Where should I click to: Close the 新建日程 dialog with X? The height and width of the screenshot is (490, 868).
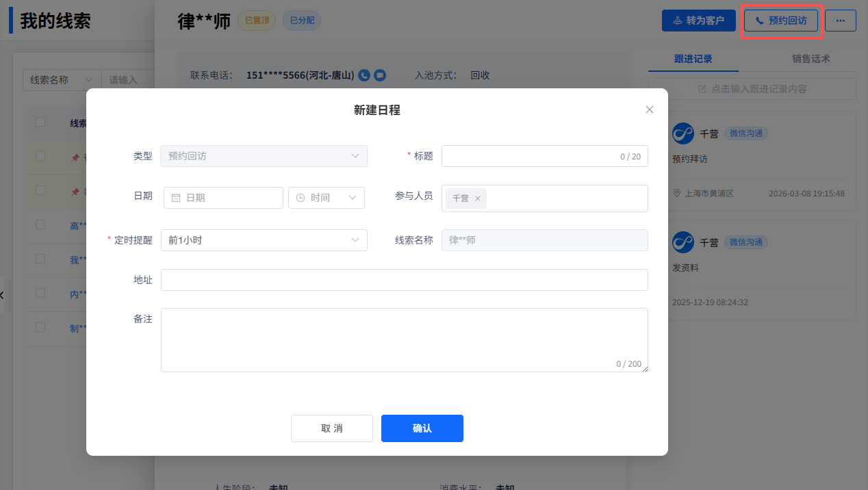click(x=650, y=109)
